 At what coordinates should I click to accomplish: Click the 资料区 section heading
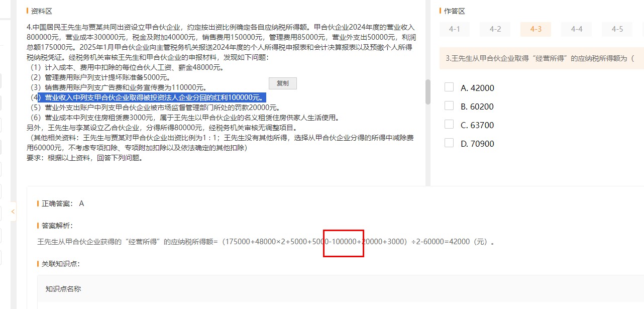pyautogui.click(x=41, y=11)
